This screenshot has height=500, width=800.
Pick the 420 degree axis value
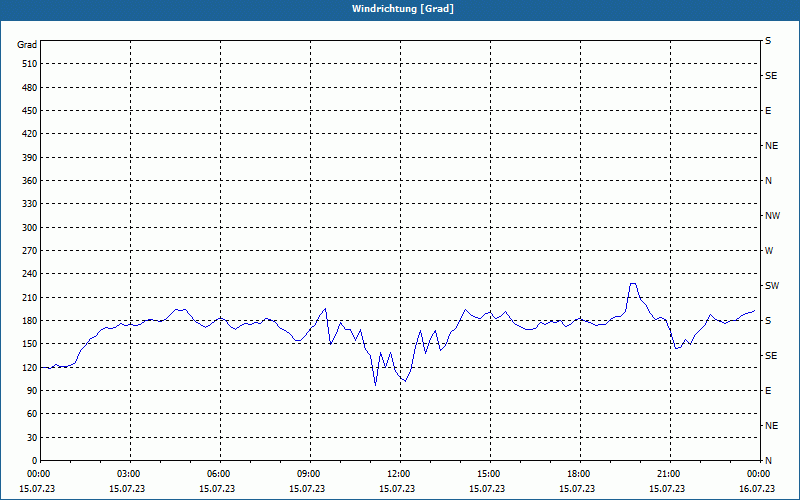tap(30, 134)
